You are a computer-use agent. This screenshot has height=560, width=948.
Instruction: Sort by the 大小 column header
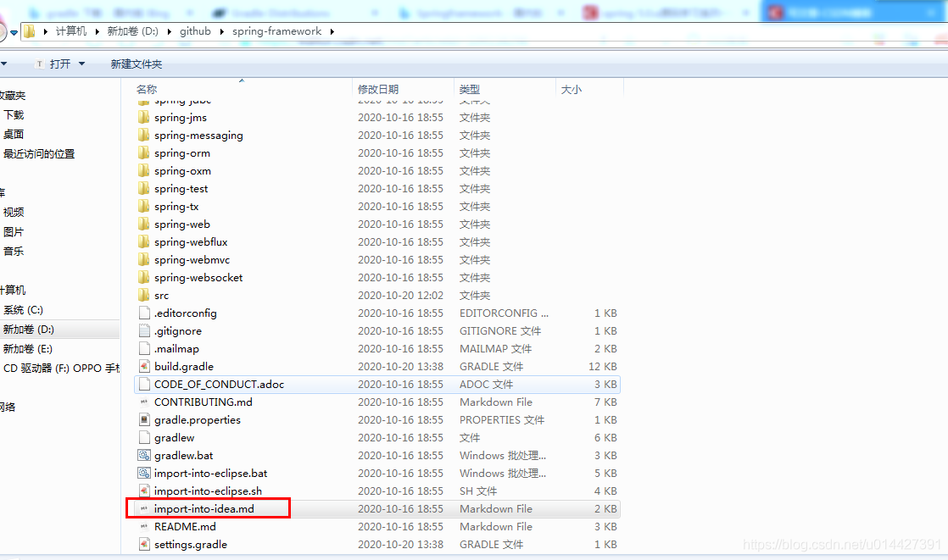571,90
